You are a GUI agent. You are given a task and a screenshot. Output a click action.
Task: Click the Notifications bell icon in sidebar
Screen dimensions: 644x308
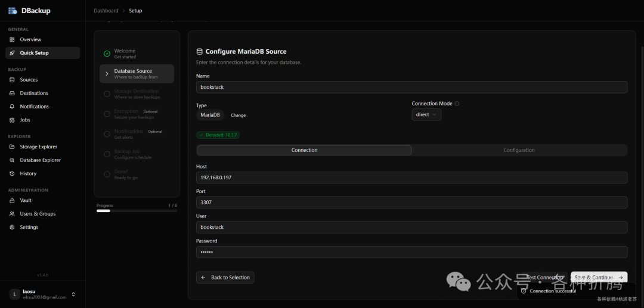(x=12, y=107)
